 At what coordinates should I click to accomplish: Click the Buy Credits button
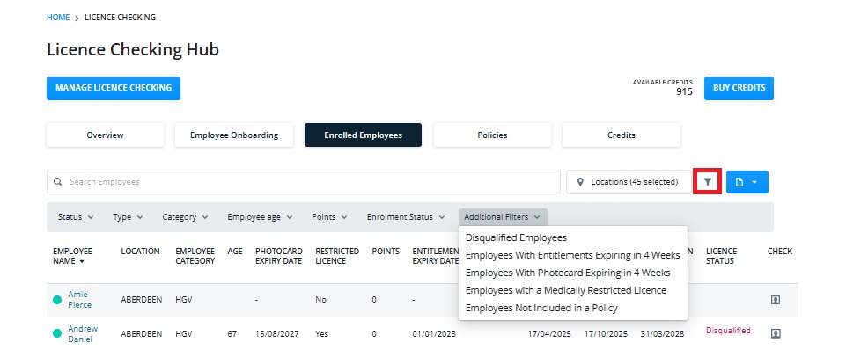[739, 88]
